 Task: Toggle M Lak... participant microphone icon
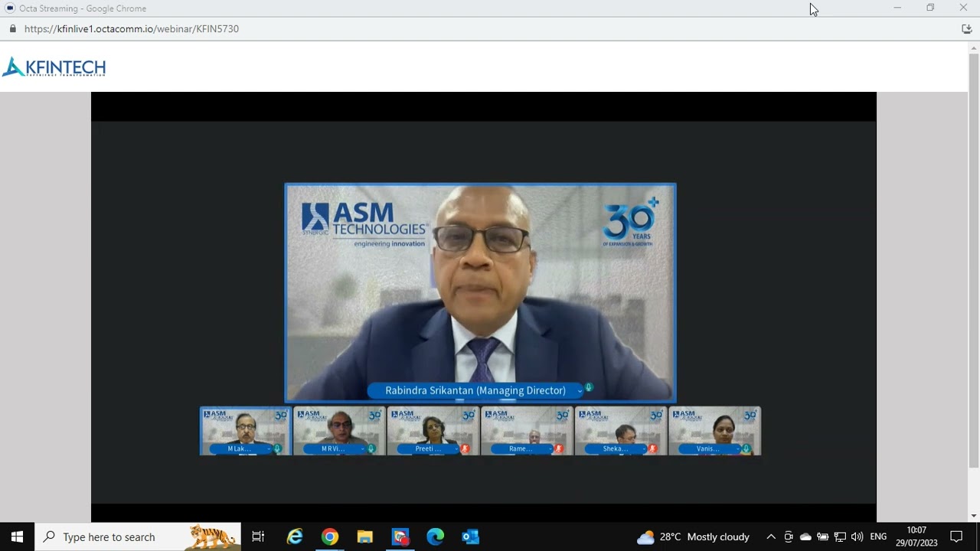coord(277,448)
